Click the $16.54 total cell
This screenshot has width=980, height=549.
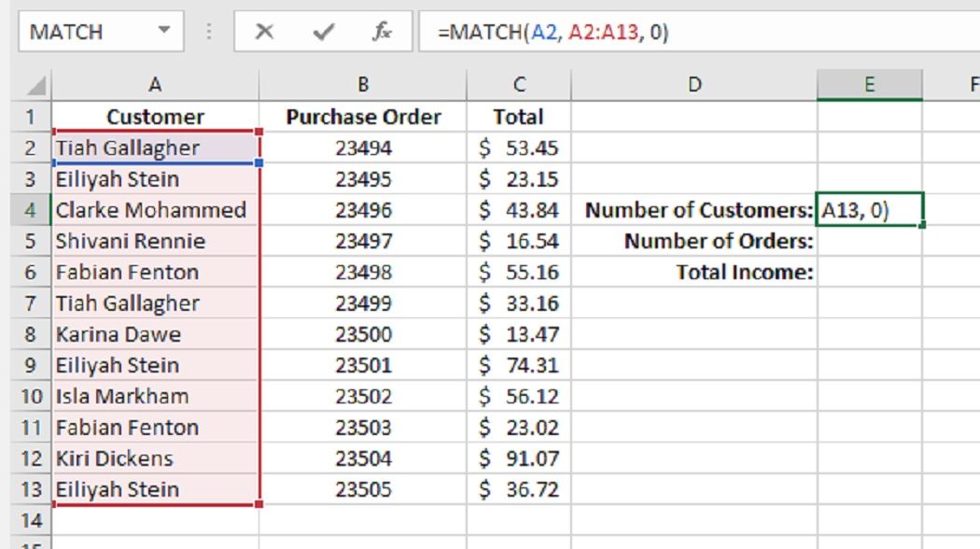(519, 242)
